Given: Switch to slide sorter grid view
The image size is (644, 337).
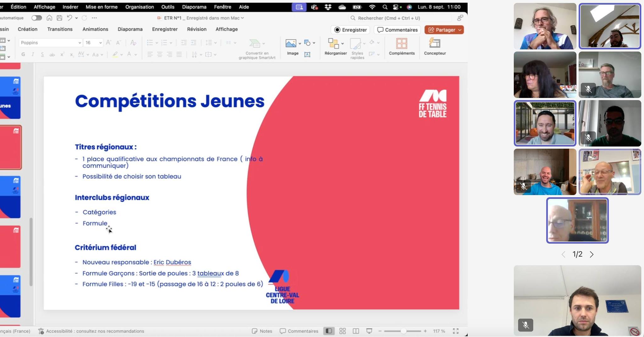Looking at the screenshot, I should pos(342,331).
